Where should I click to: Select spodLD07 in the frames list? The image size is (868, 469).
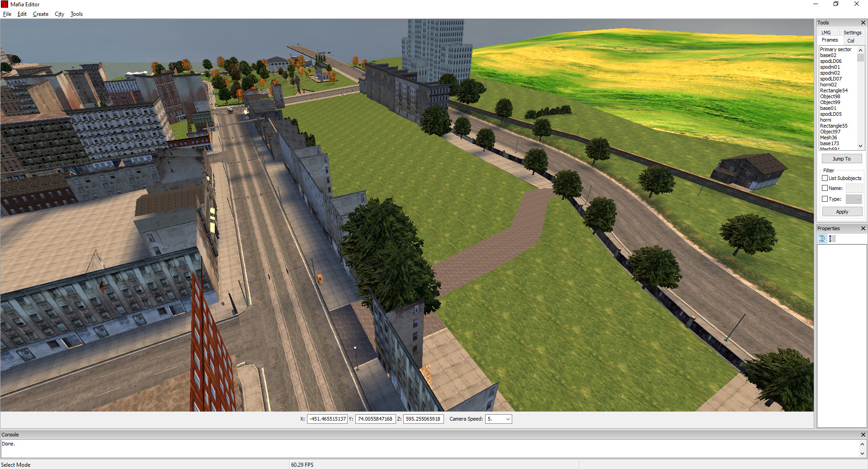click(831, 79)
